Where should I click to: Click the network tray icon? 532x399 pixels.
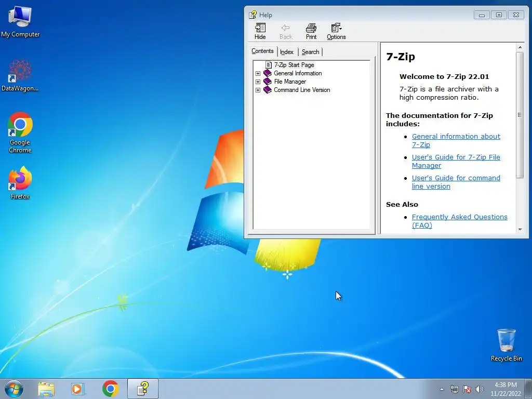coord(454,390)
